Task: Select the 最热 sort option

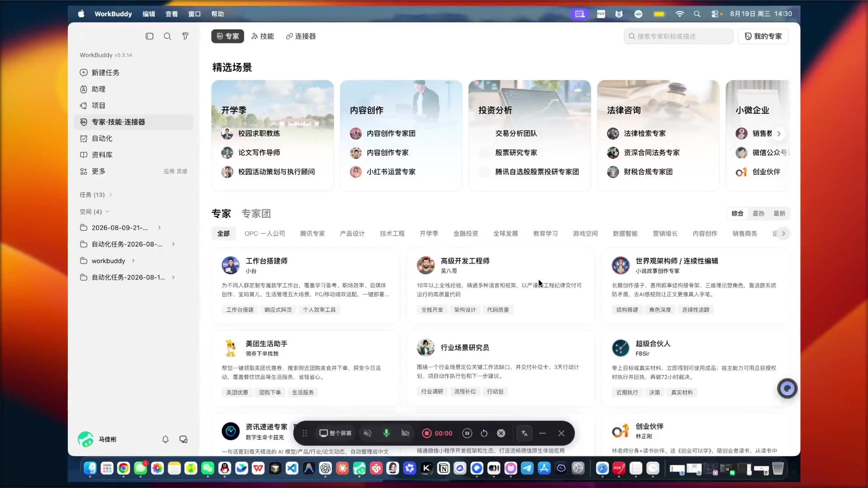Action: pyautogui.click(x=758, y=213)
